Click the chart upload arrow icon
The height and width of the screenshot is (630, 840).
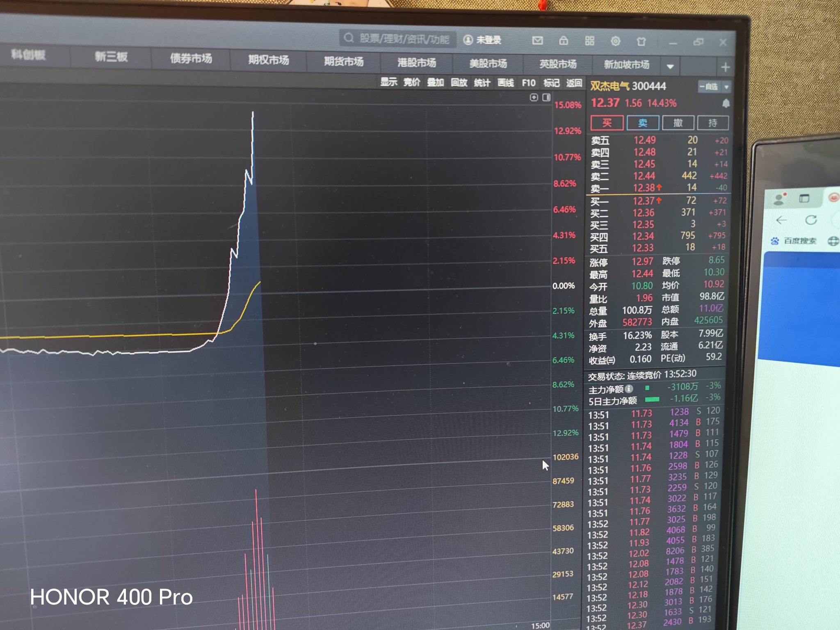tap(534, 97)
